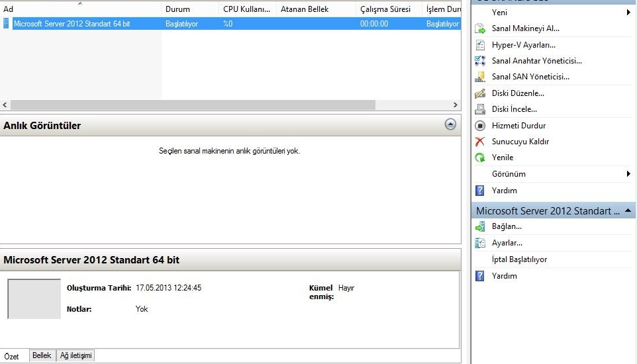This screenshot has width=637, height=364.
Task: Click the creation date 17.05.2013 12:24:45
Action: 168,288
